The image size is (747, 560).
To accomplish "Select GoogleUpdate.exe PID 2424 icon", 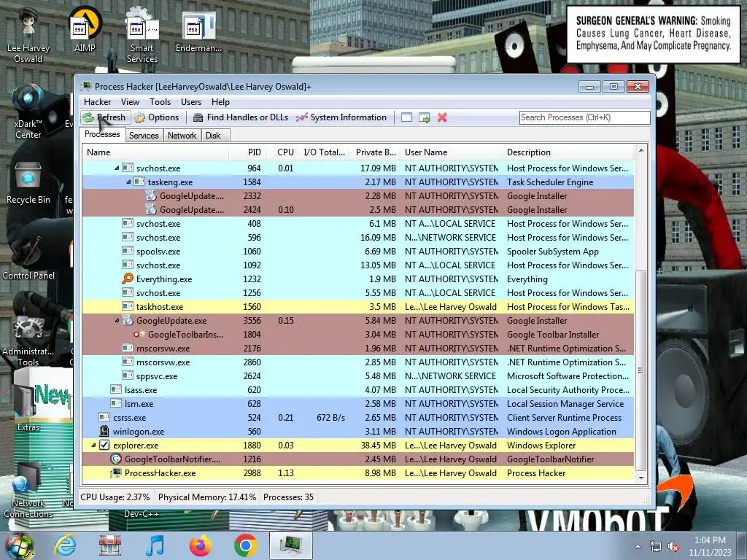I will click(151, 209).
